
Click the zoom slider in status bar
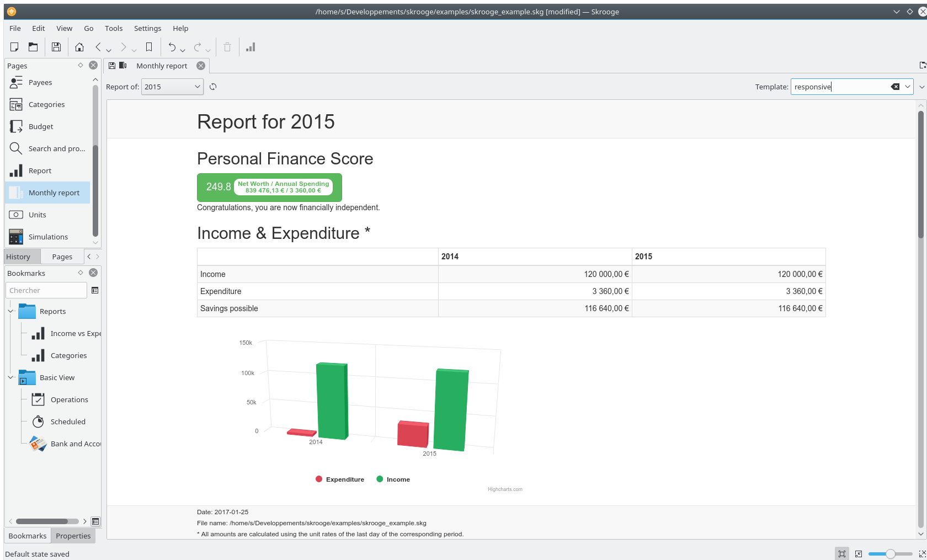pyautogui.click(x=890, y=554)
